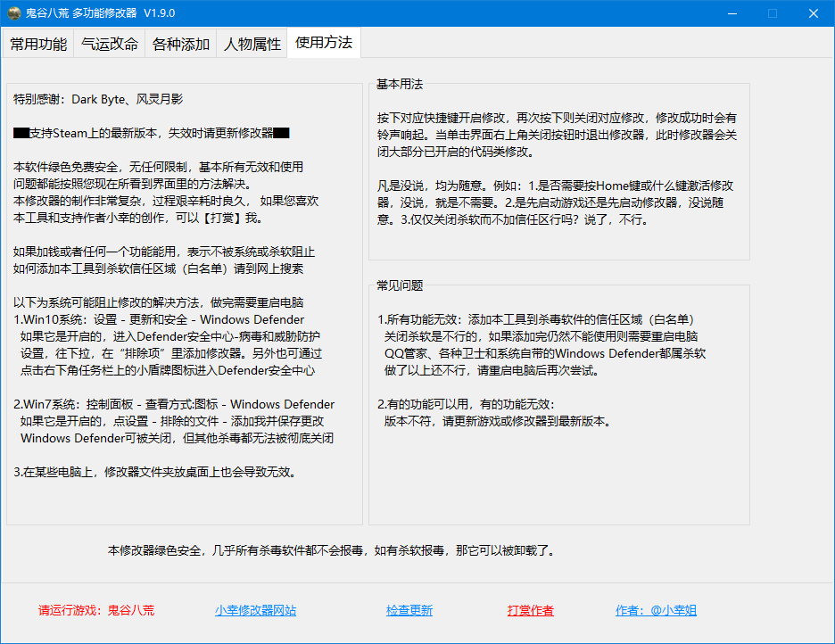835x644 pixels.
Task: Go to the 人物属性 tab
Action: pyautogui.click(x=252, y=44)
